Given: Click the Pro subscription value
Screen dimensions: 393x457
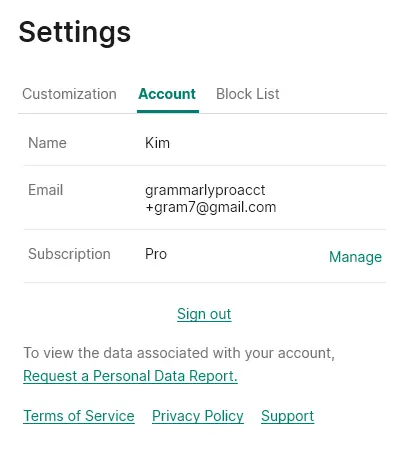Looking at the screenshot, I should tap(156, 254).
